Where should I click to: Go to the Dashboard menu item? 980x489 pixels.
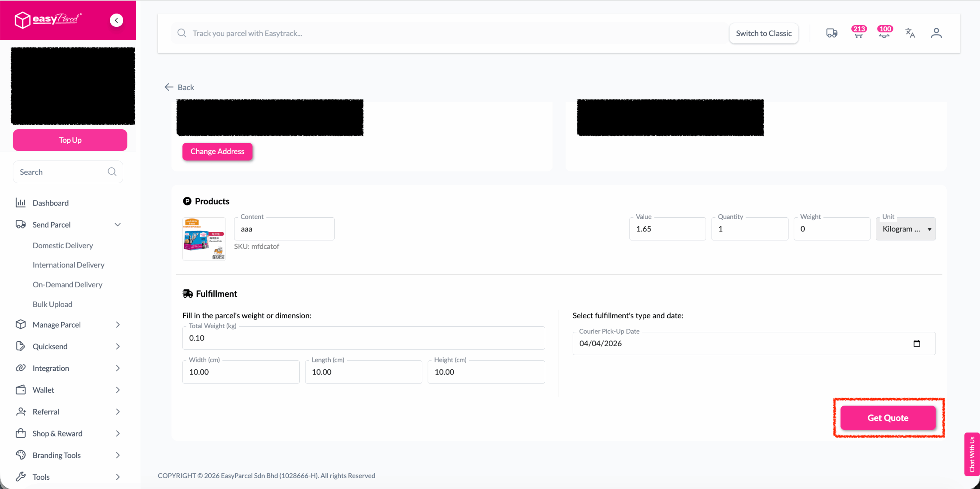[51, 203]
